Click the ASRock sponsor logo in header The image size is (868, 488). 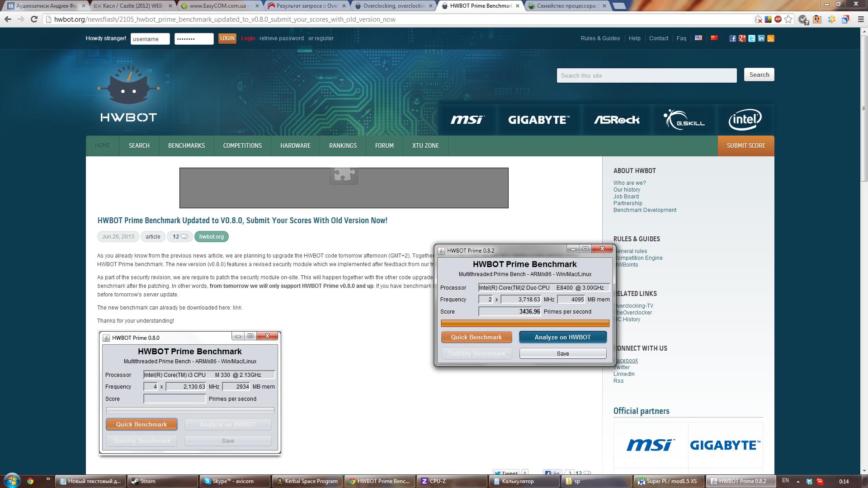(617, 120)
